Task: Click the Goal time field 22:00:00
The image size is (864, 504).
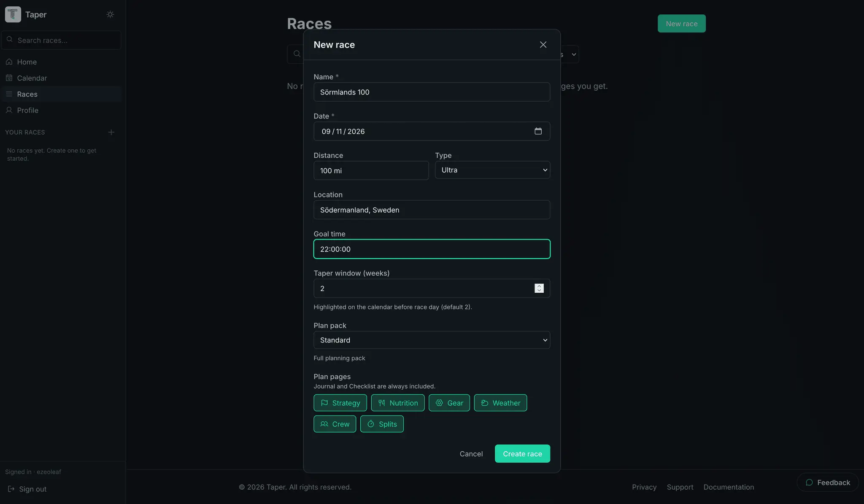Action: (x=432, y=249)
